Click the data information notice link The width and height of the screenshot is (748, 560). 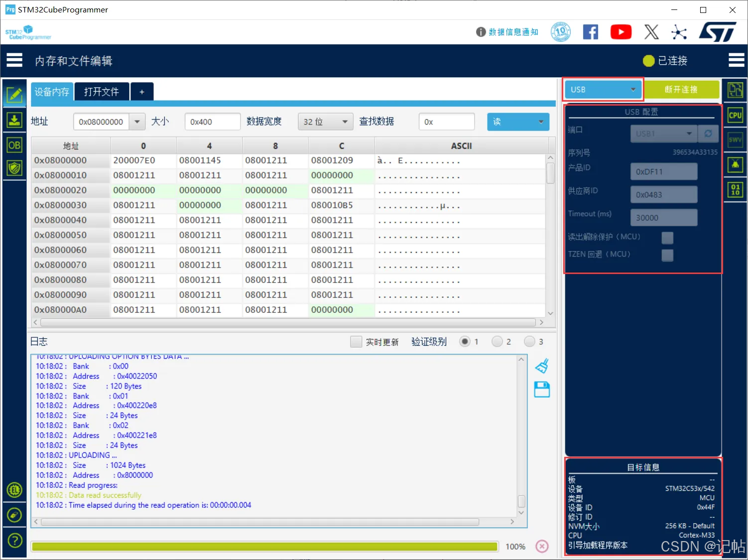[513, 32]
